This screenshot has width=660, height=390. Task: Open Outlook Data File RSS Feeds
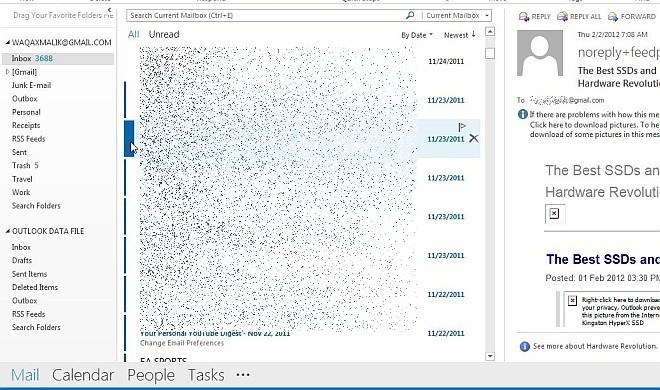point(28,314)
